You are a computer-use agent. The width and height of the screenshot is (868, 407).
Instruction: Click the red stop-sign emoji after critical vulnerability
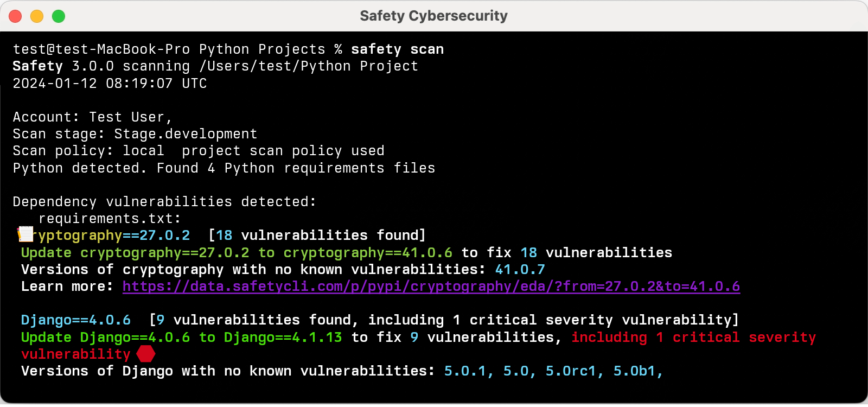[146, 354]
